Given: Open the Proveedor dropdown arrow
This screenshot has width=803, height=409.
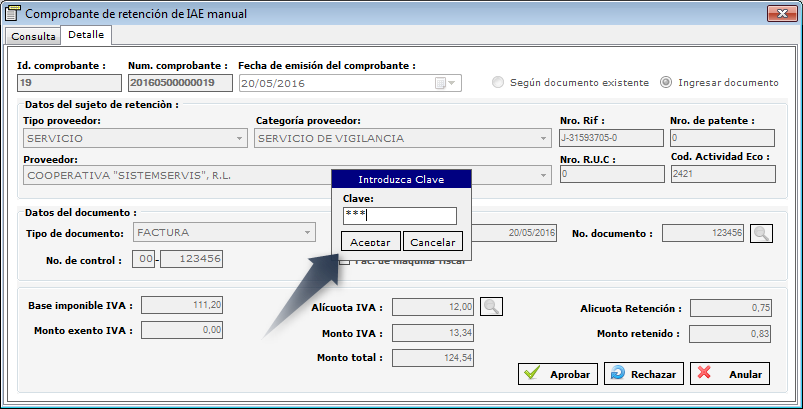Looking at the screenshot, I should point(543,176).
